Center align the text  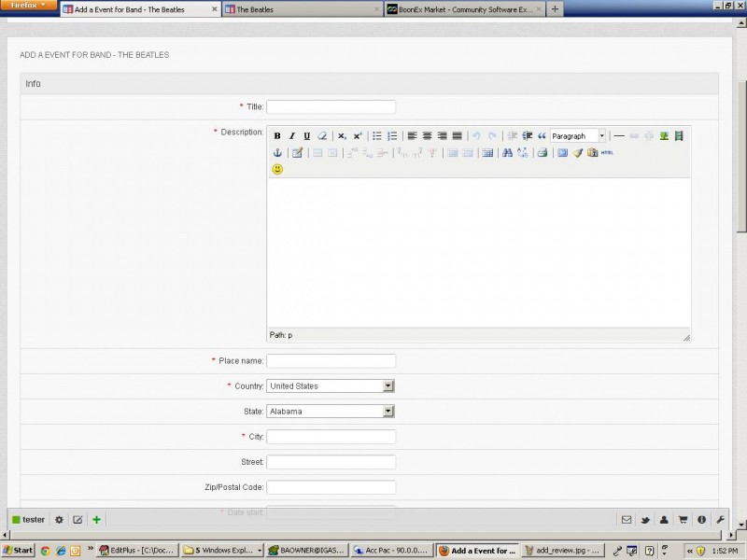(427, 135)
